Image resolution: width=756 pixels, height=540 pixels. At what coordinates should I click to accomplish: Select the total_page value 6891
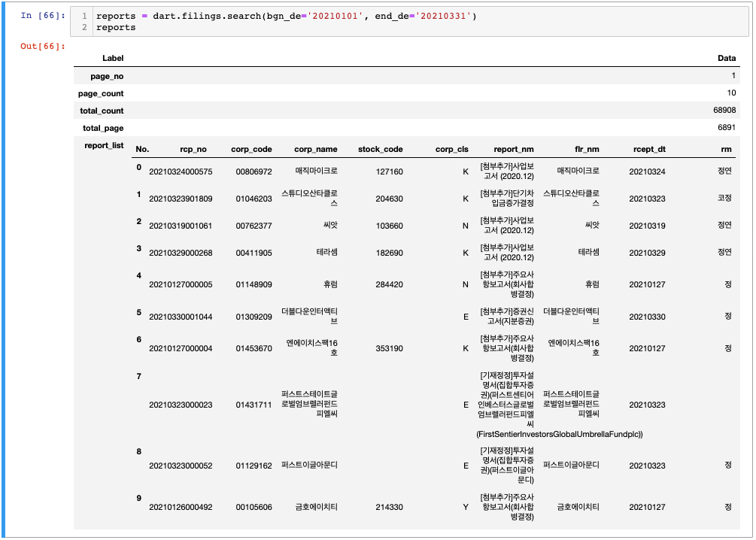click(x=727, y=128)
